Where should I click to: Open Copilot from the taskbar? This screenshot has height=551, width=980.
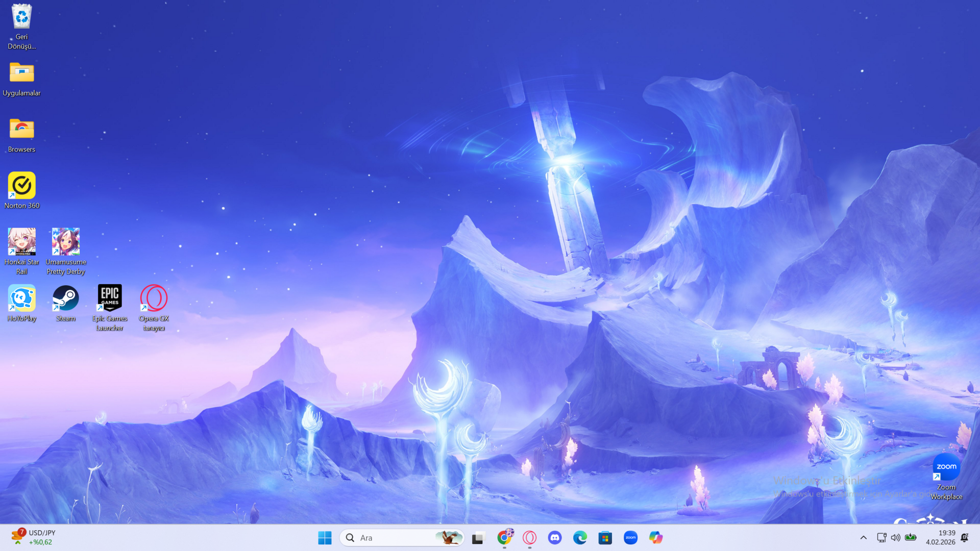(x=656, y=538)
